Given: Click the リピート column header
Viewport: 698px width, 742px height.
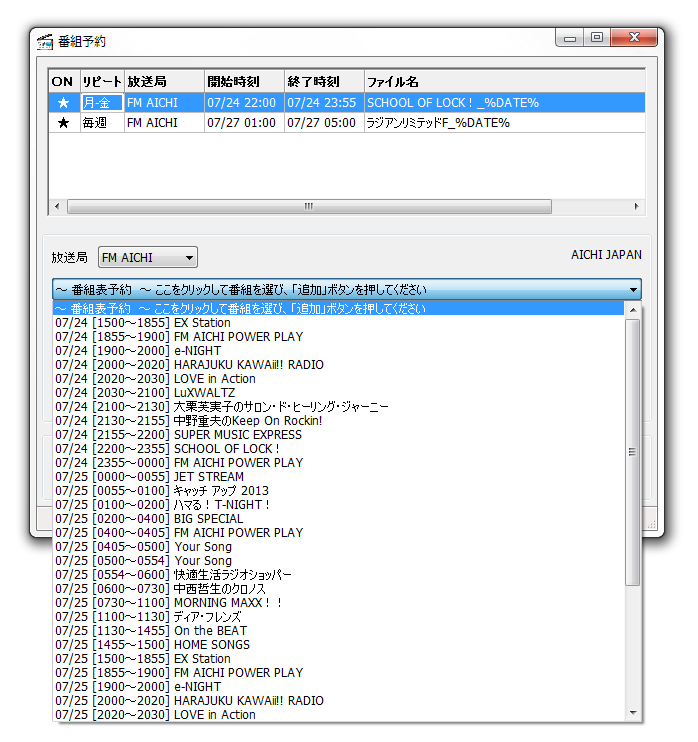Looking at the screenshot, I should (102, 81).
